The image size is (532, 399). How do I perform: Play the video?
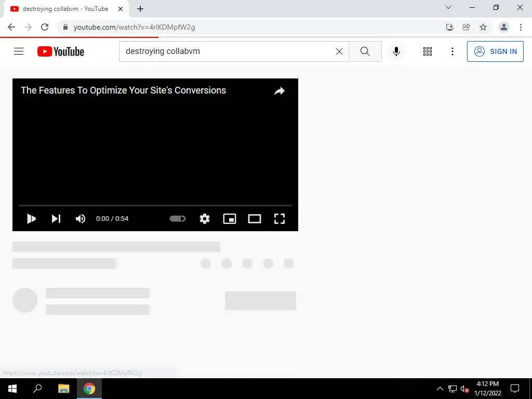[31, 219]
